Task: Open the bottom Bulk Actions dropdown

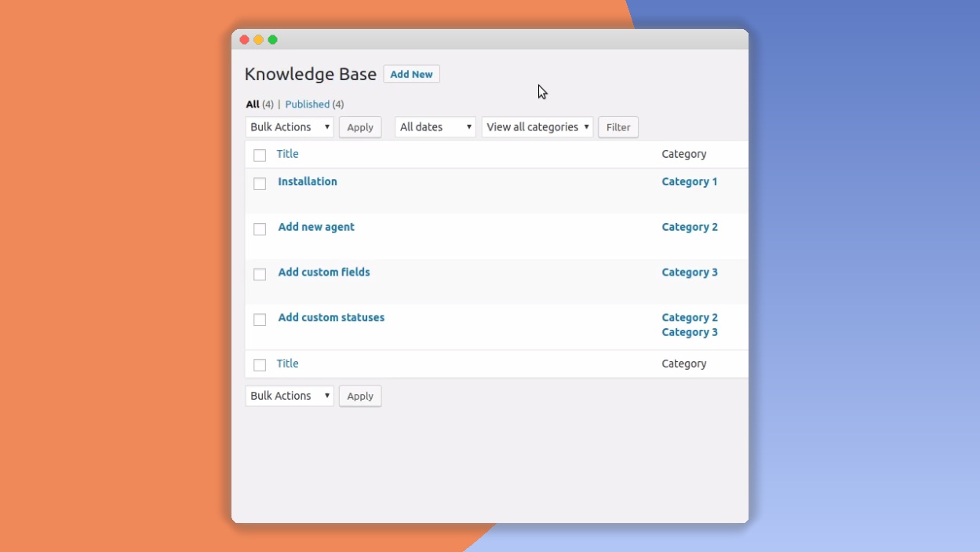Action: (290, 396)
